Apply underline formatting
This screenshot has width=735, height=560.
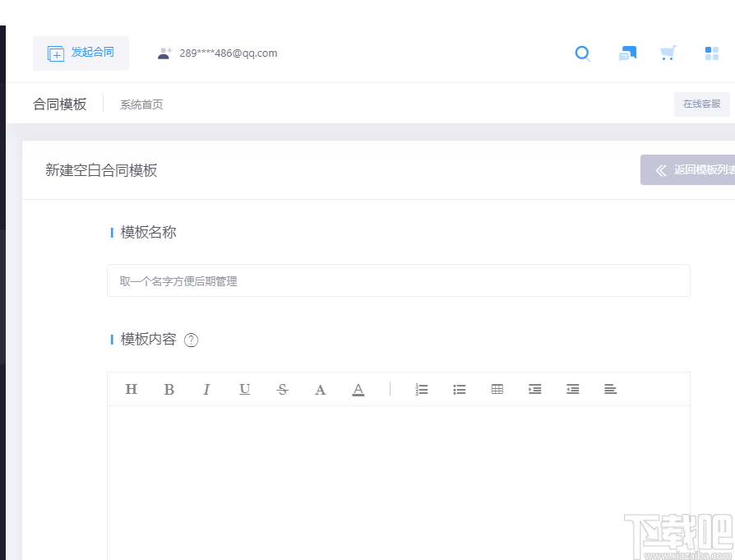pyautogui.click(x=244, y=389)
